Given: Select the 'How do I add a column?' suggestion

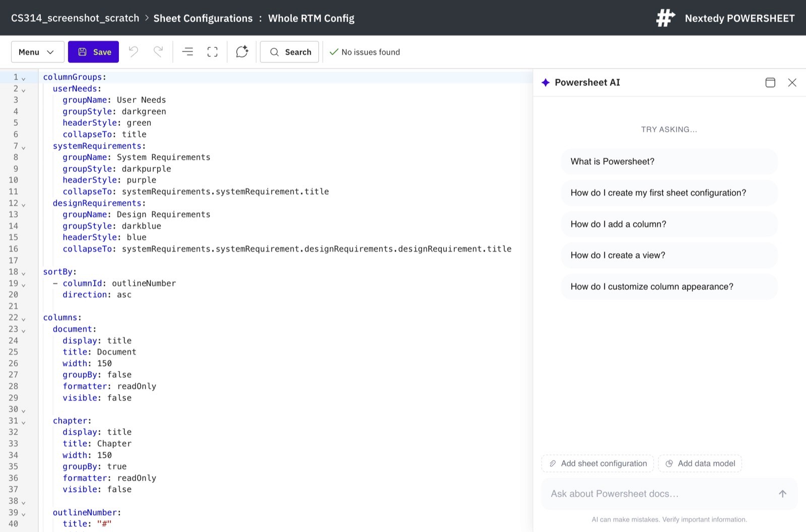Looking at the screenshot, I should pyautogui.click(x=669, y=224).
